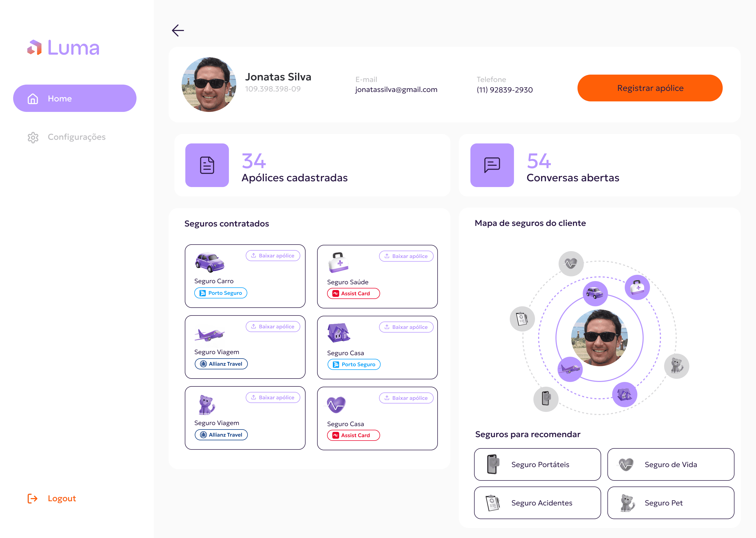Download the Seguro Carro policy

click(273, 255)
